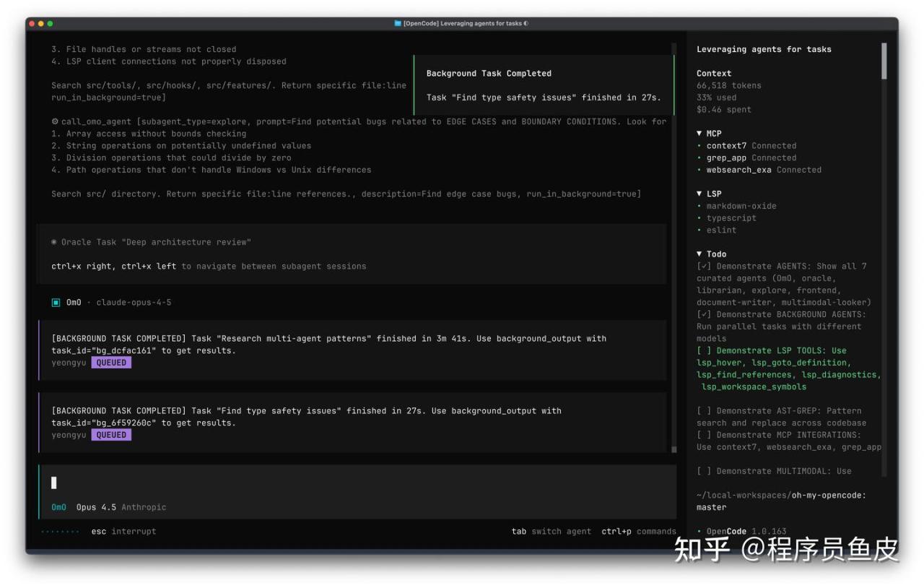Click the Om0 agent square icon

[56, 302]
